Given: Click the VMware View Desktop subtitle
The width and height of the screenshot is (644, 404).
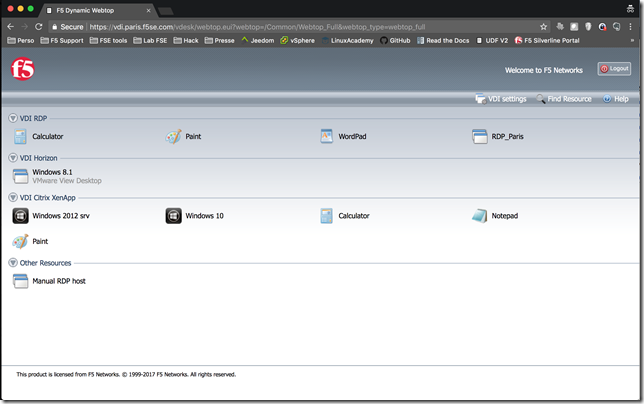Looking at the screenshot, I should coord(67,181).
